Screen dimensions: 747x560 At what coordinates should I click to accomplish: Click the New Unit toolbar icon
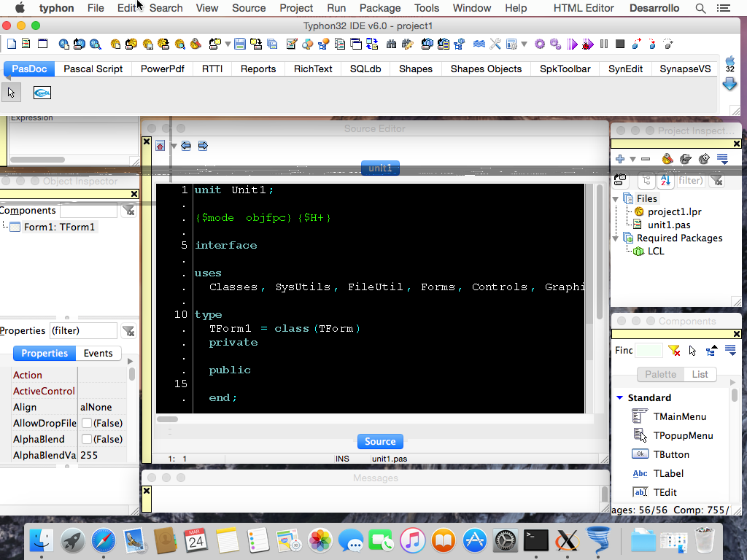pyautogui.click(x=26, y=44)
